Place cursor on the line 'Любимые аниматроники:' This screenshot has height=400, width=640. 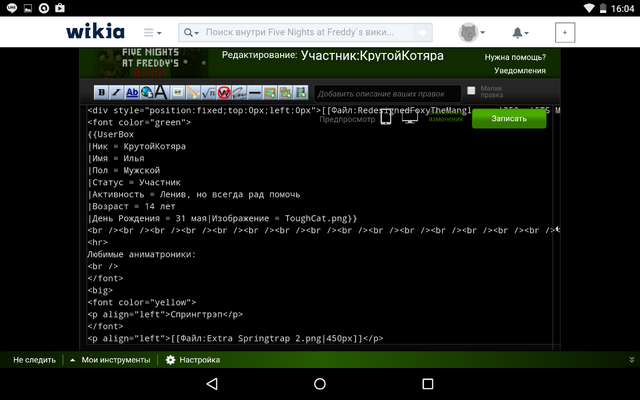(141, 254)
